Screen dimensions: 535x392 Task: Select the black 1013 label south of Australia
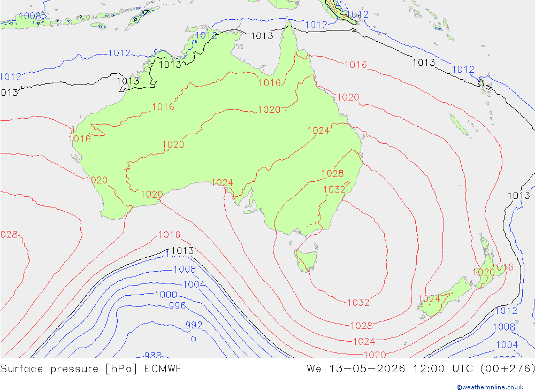coord(182,251)
